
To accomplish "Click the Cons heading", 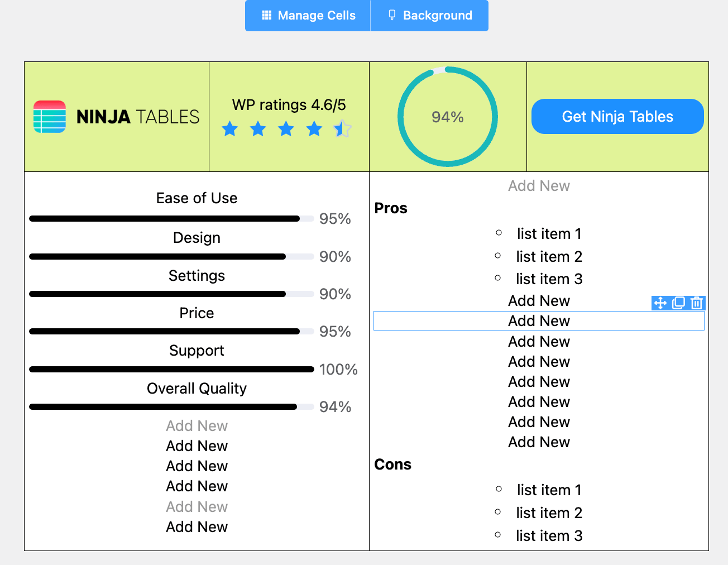I will click(x=392, y=464).
